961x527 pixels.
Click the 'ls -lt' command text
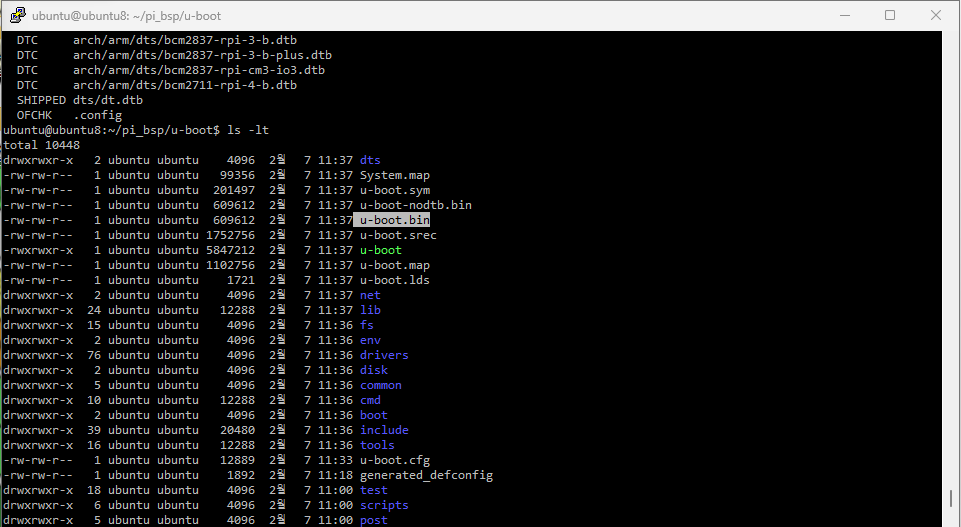[248, 130]
